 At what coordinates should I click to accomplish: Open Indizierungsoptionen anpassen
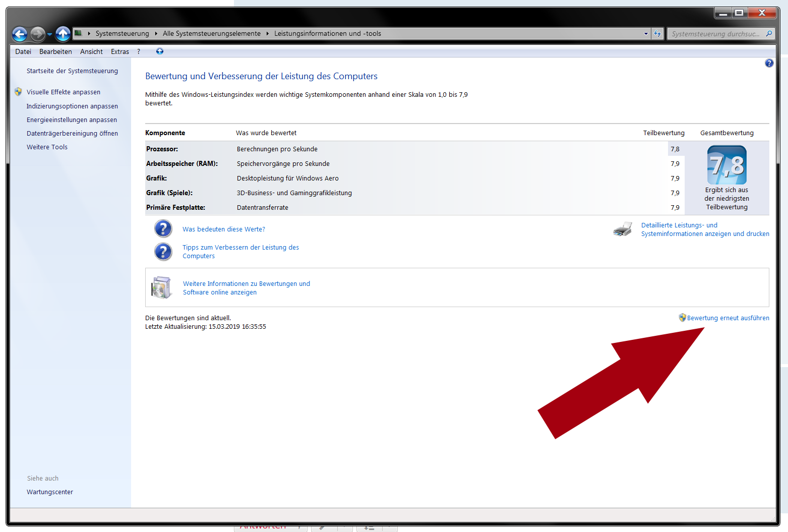[72, 106]
